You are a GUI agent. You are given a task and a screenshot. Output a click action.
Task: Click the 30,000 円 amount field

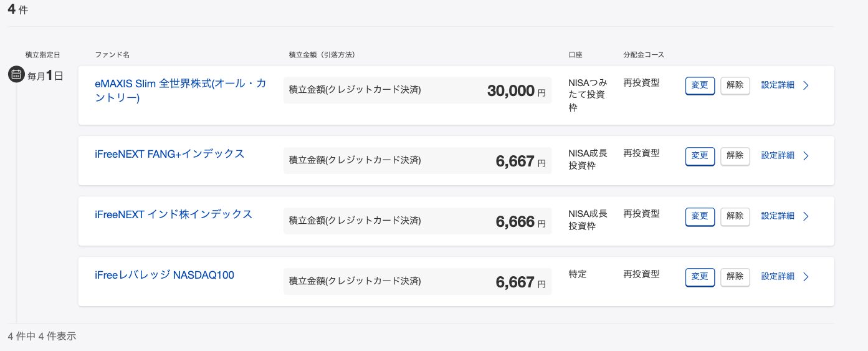click(x=417, y=90)
